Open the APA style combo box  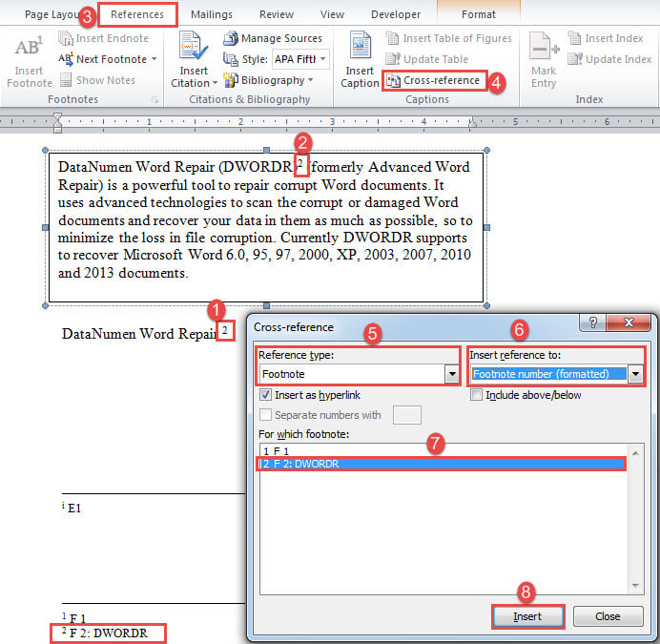pos(300,59)
